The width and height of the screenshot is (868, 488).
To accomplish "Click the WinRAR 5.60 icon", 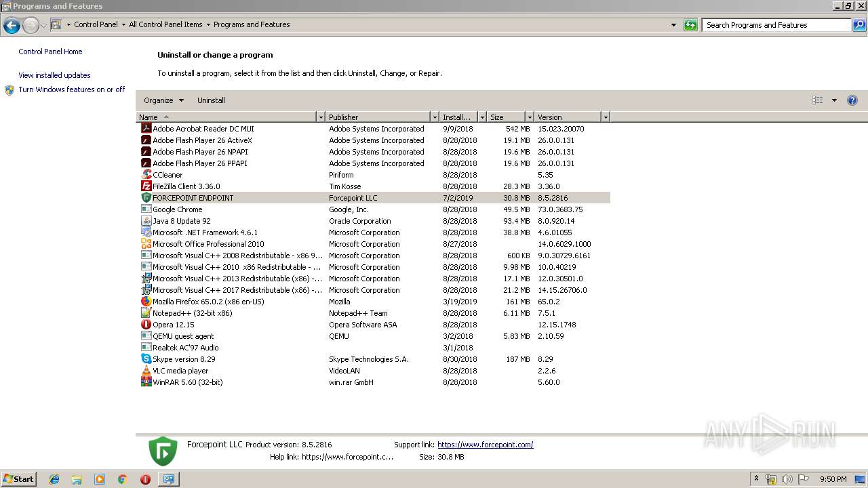I will (x=146, y=382).
